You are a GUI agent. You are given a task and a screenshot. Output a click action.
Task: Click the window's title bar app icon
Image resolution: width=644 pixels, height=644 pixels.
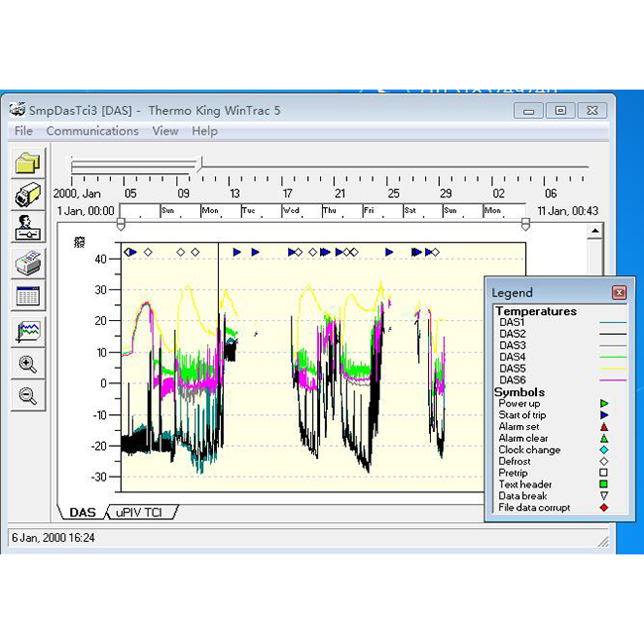(x=18, y=109)
